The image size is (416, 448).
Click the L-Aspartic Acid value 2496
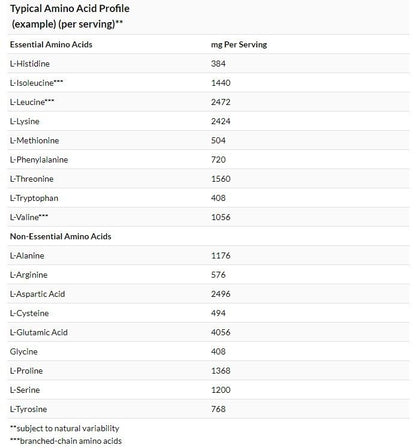(221, 294)
